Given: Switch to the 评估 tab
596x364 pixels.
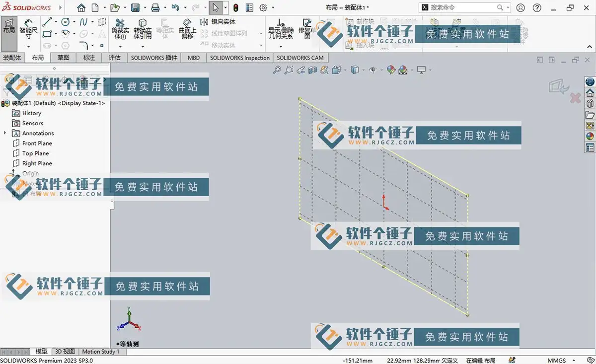Looking at the screenshot, I should click(115, 58).
